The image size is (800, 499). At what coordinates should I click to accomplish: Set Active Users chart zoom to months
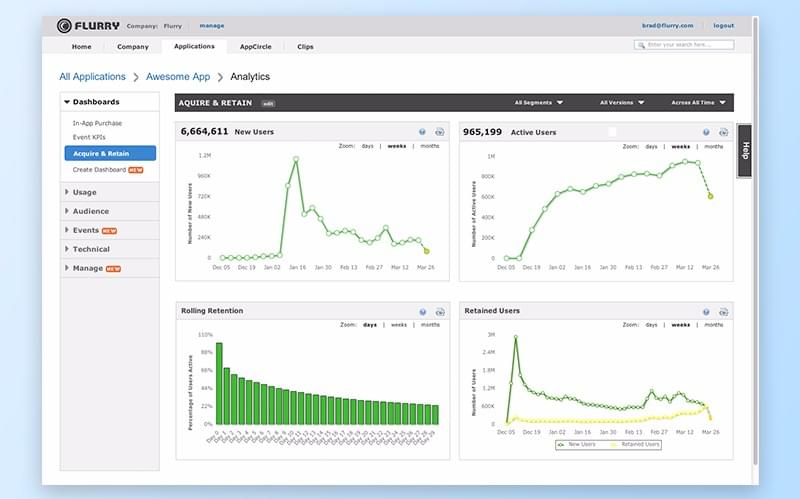[713, 147]
